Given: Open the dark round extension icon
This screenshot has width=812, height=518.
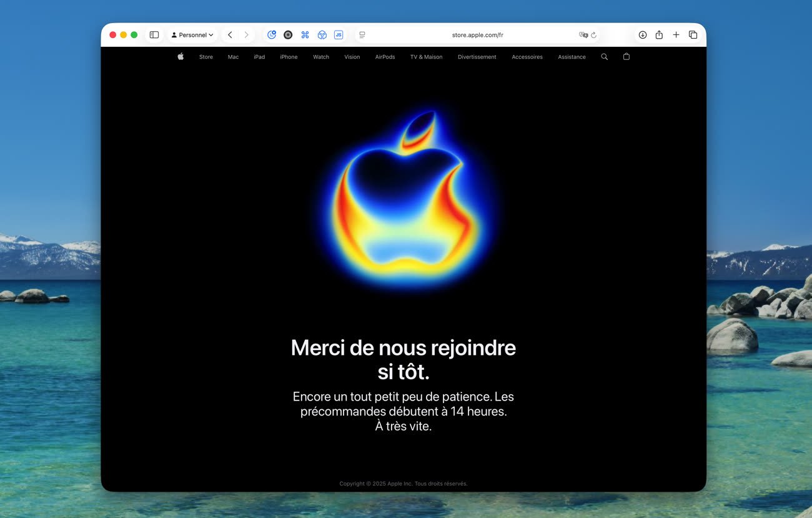Looking at the screenshot, I should click(288, 35).
